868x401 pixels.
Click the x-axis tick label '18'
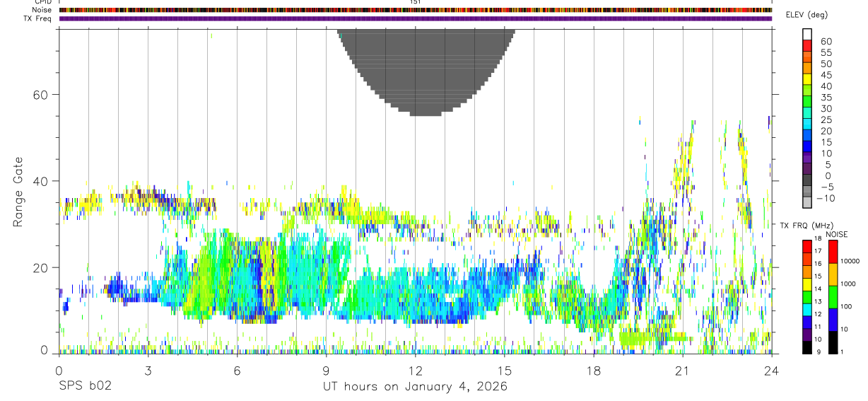(x=593, y=371)
